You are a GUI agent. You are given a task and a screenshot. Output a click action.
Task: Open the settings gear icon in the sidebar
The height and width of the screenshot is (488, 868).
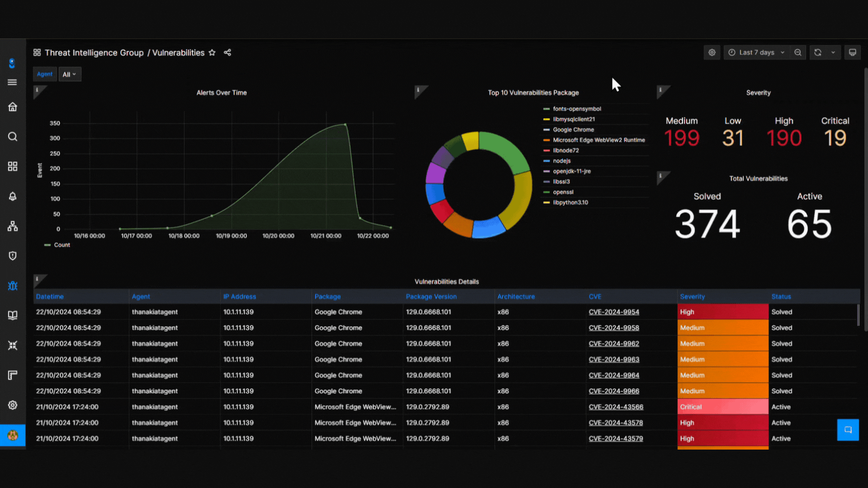tap(13, 405)
